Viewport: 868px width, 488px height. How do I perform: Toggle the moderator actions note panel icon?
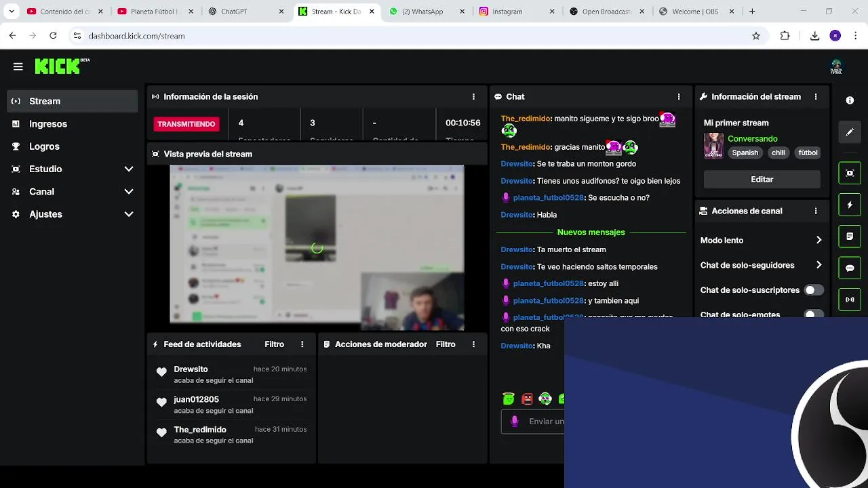(x=850, y=237)
